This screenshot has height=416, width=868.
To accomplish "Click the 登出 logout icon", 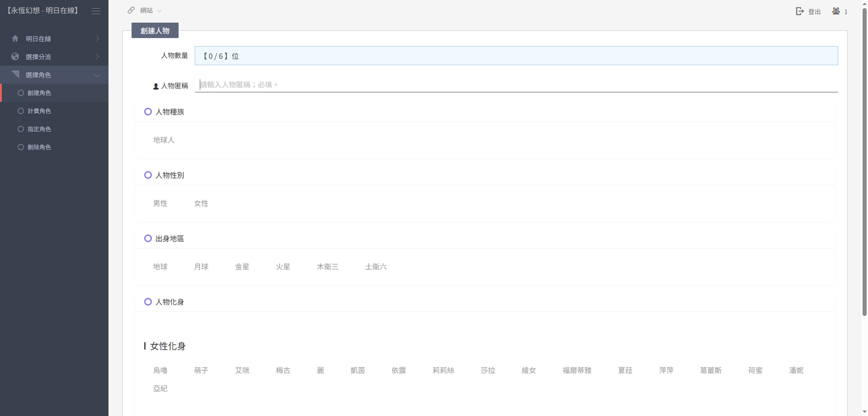I will coord(800,11).
